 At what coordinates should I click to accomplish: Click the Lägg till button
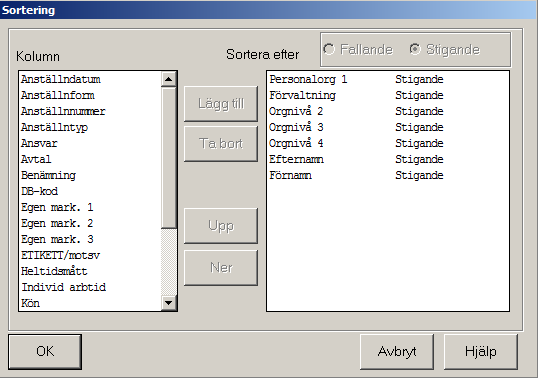pyautogui.click(x=221, y=104)
